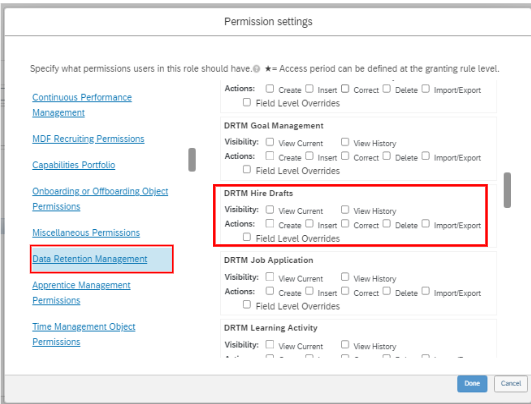Open Apprentice Management Permissions

(x=81, y=293)
